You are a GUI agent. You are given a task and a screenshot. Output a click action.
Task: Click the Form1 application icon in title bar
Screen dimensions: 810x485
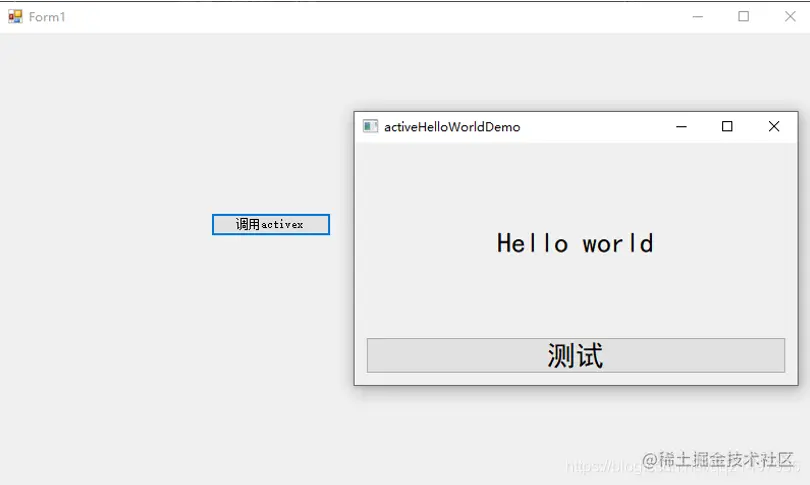pos(15,17)
